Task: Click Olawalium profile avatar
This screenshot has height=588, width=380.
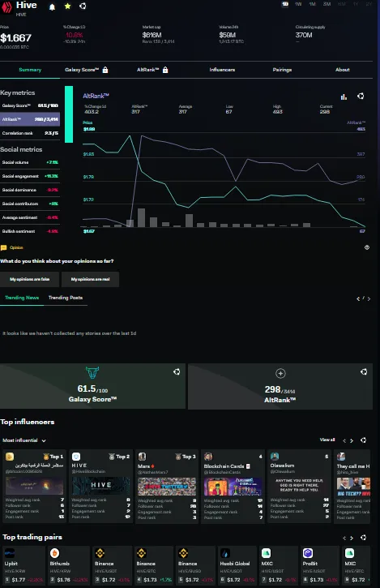Action: click(275, 457)
